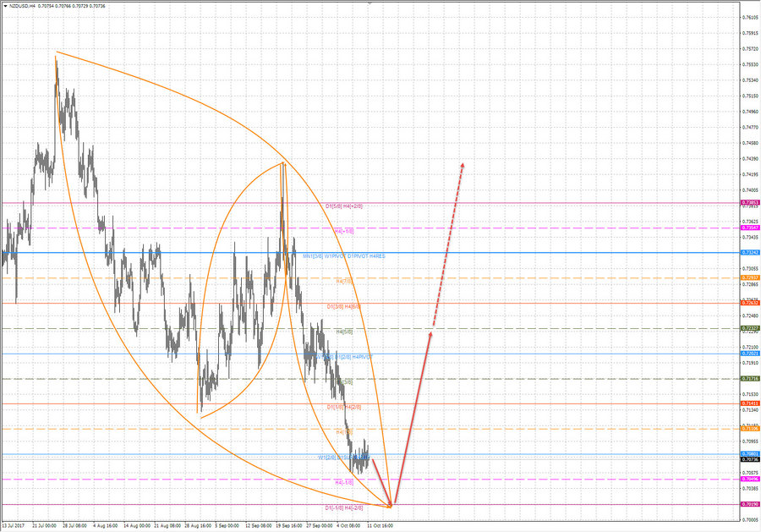Click the H4[7/8] line label
761x532 pixels.
tap(344, 281)
